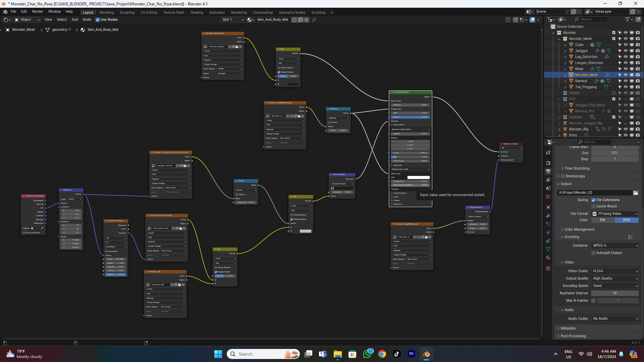Hide Rambut object with eye icon
This screenshot has height=362, width=644.
click(626, 81)
